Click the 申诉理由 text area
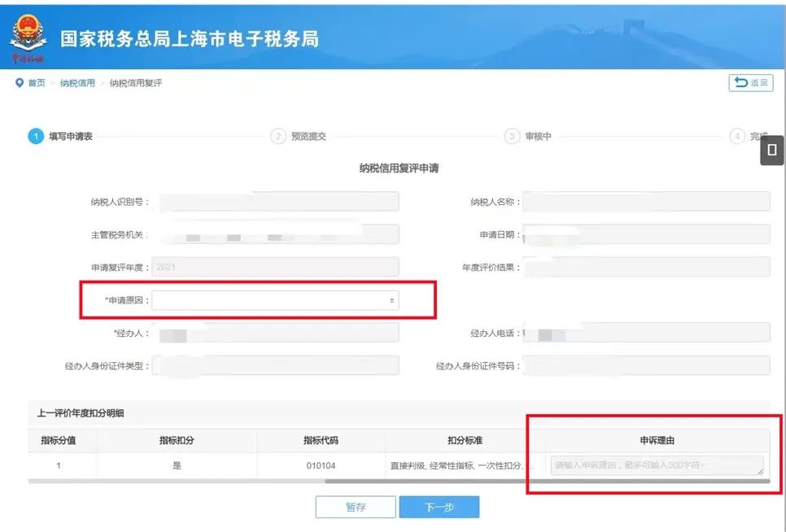This screenshot has height=532, width=786. [657, 465]
